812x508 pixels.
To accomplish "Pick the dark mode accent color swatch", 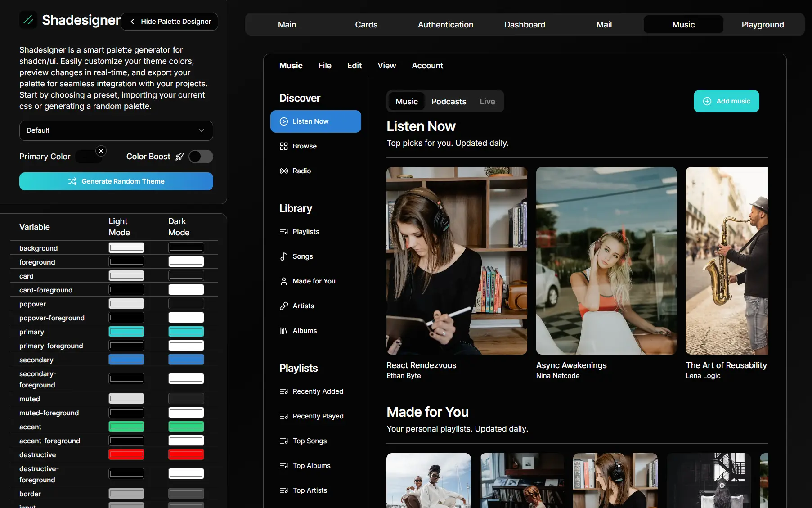I will (186, 427).
